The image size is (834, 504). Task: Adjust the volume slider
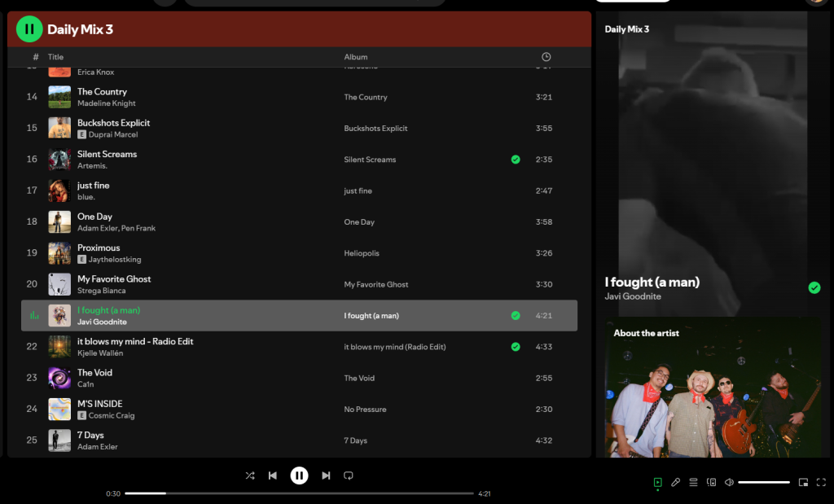pos(764,482)
